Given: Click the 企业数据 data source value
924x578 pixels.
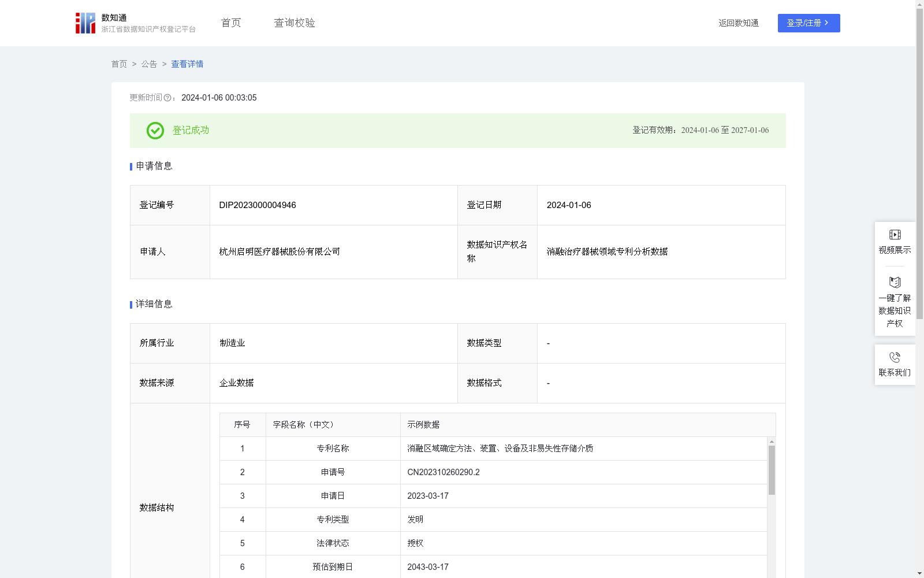Looking at the screenshot, I should (236, 383).
